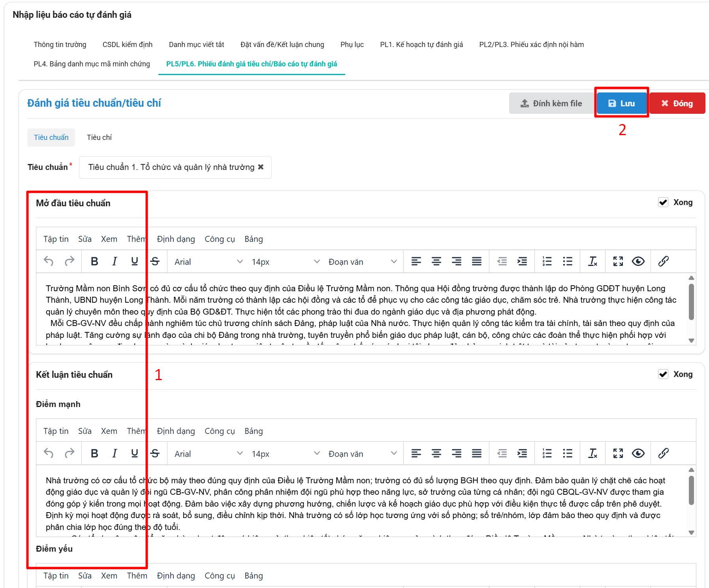Image resolution: width=709 pixels, height=588 pixels.
Task: Toggle Xong checkbox for Kết luận tiêu chuẩn
Action: [663, 374]
